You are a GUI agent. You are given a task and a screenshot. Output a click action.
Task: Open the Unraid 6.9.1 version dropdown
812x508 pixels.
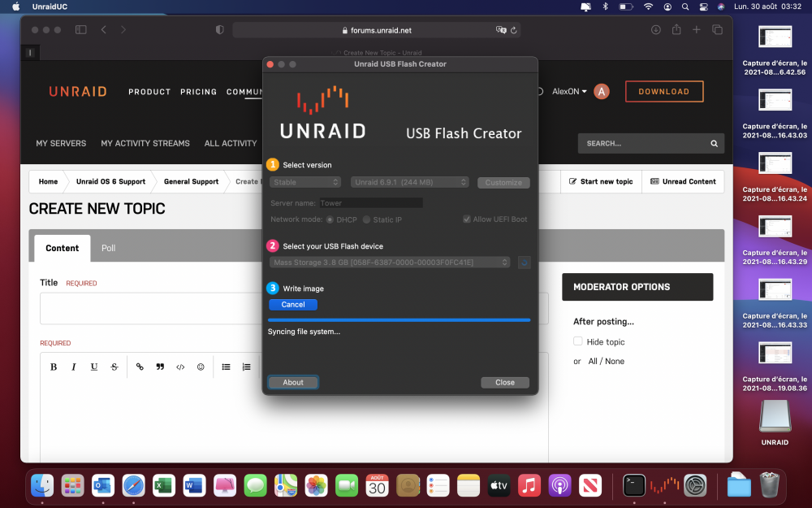[409, 182]
